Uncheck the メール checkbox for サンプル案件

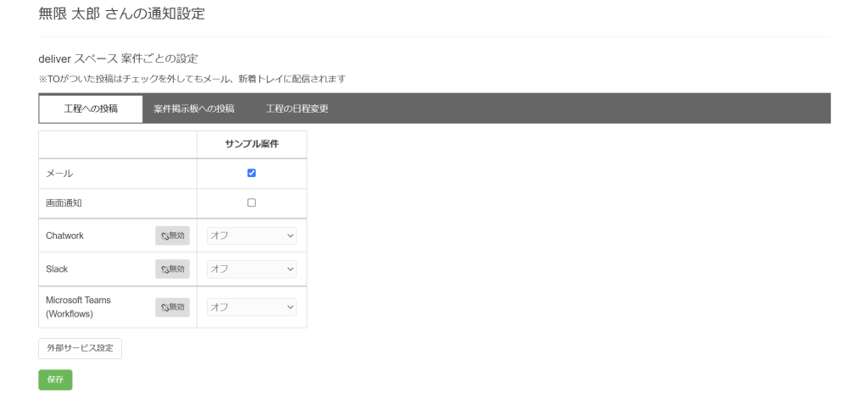[251, 173]
